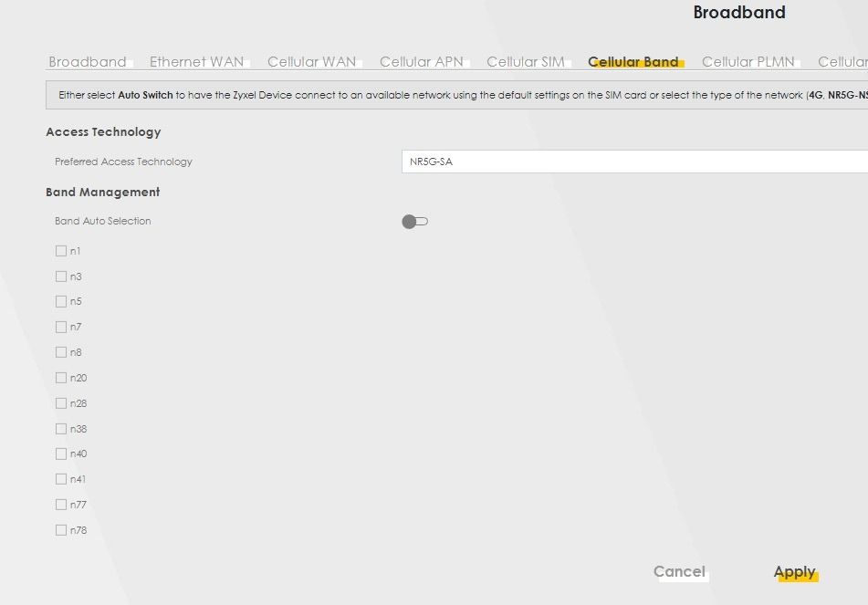Enable the n41 band checkbox
The width and height of the screenshot is (868, 605).
pos(61,479)
